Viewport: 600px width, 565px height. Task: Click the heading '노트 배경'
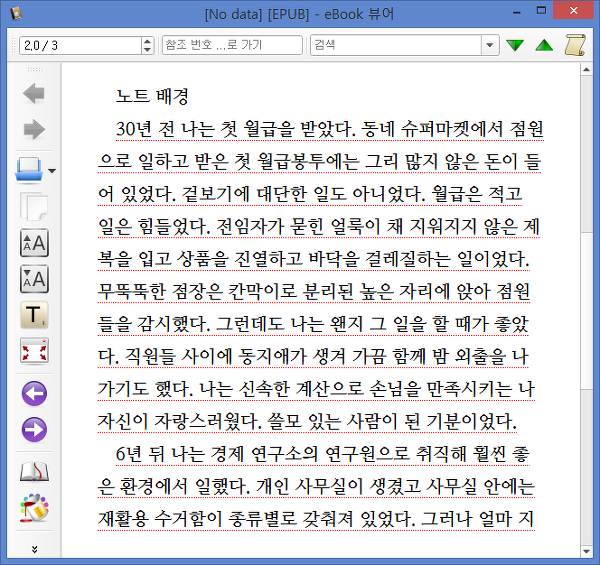pyautogui.click(x=152, y=96)
